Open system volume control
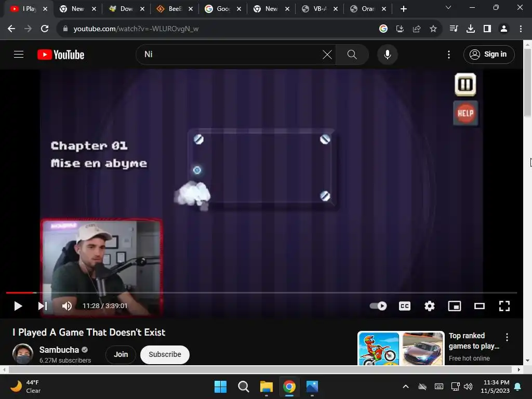This screenshot has height=399, width=532. pyautogui.click(x=468, y=387)
